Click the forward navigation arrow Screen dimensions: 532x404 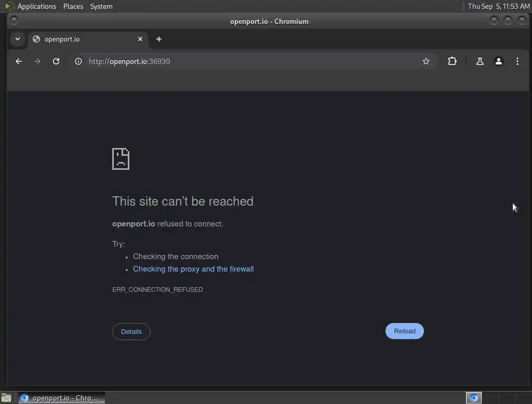tap(37, 61)
